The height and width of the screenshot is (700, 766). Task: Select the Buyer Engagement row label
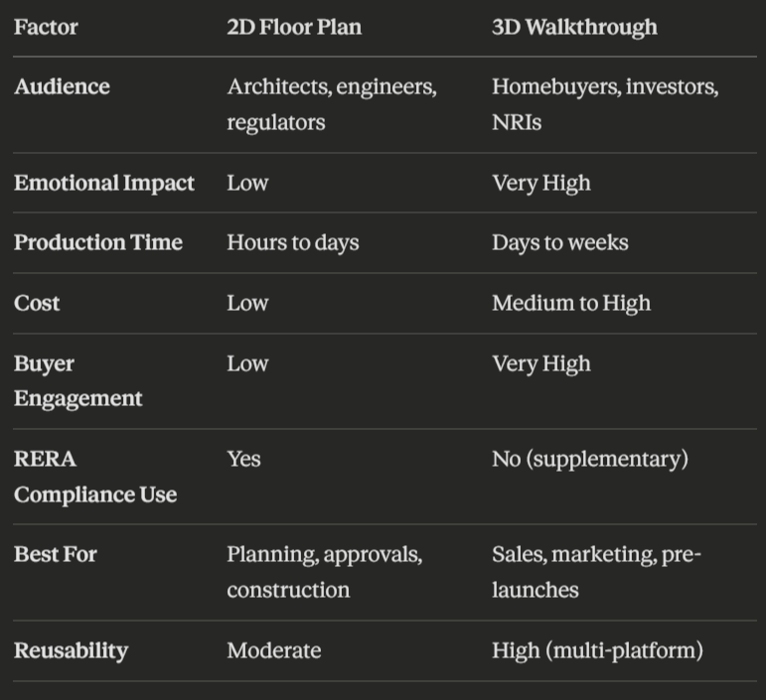point(78,381)
